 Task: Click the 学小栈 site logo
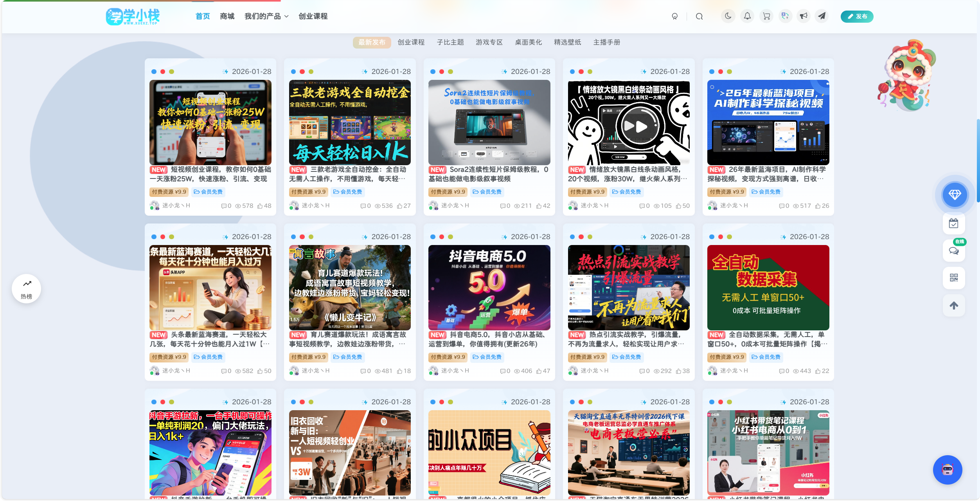tap(133, 16)
